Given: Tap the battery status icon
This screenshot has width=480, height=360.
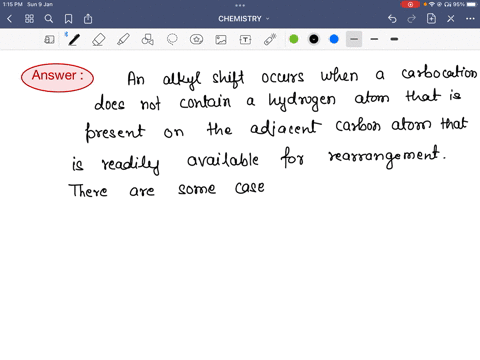Looking at the screenshot, I should click(472, 4).
